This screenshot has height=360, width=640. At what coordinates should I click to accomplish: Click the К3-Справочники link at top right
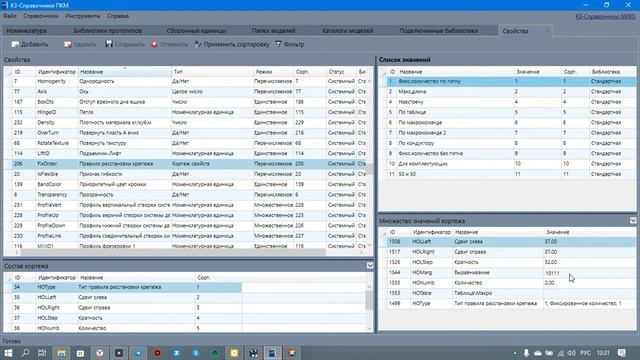point(605,16)
